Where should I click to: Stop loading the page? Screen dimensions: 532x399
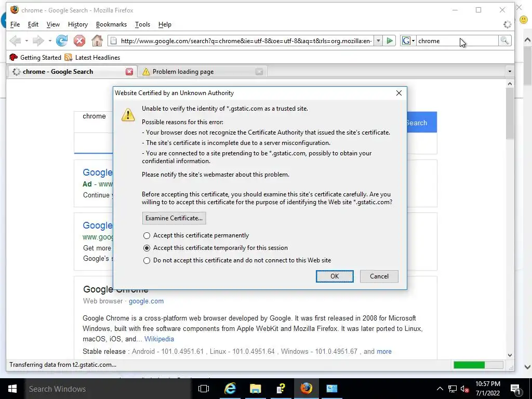pos(79,41)
